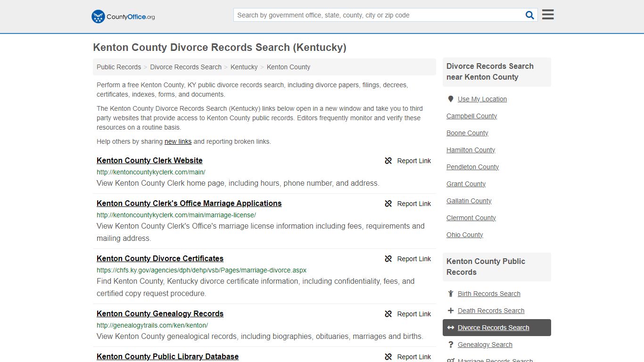Viewport: 644px width, 362px height.
Task: Open Kenton County Genealogy Records link
Action: click(160, 313)
